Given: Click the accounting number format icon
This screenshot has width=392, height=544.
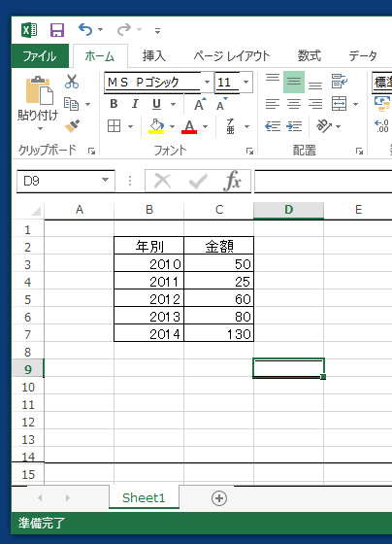Looking at the screenshot, I should click(382, 104).
